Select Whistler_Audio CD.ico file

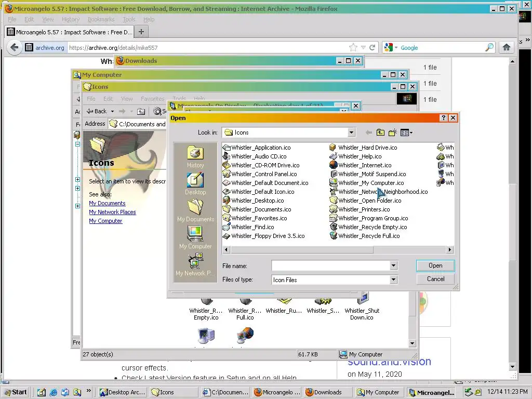click(x=255, y=156)
